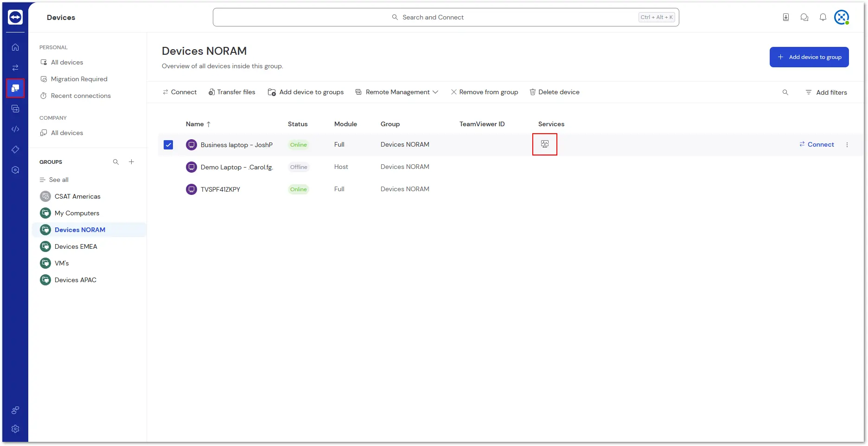The height and width of the screenshot is (446, 868).
Task: Open the Home icon in sidebar
Action: 15,47
